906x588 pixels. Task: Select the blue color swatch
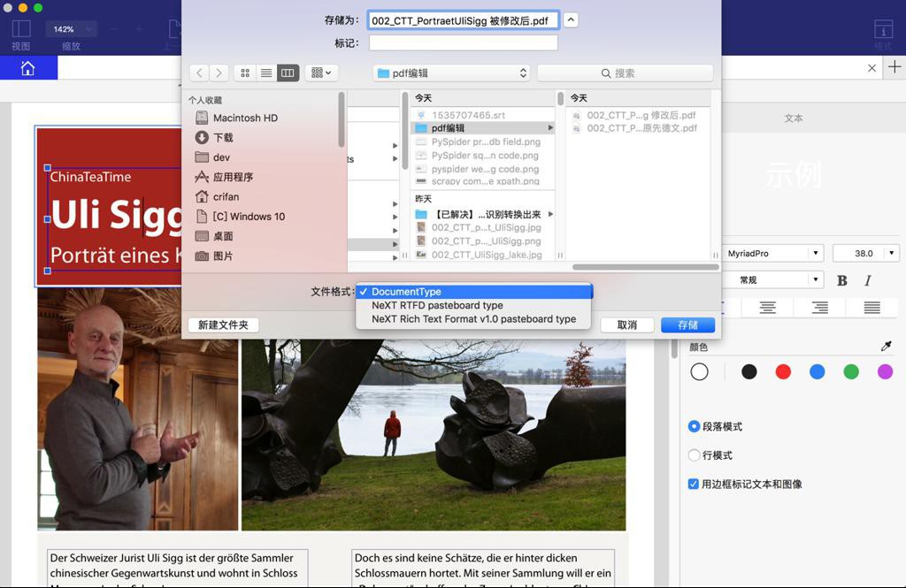point(817,372)
